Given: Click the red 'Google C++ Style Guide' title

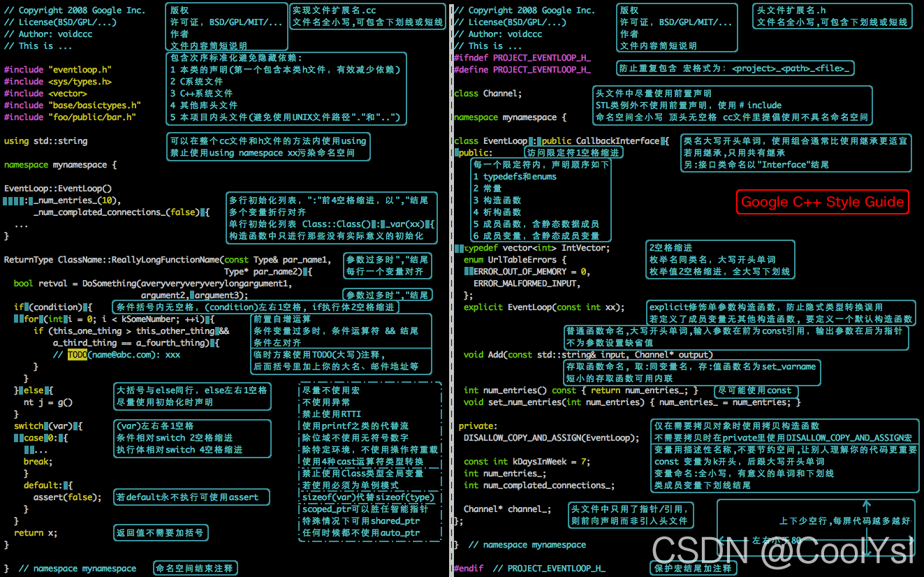Looking at the screenshot, I should point(823,202).
